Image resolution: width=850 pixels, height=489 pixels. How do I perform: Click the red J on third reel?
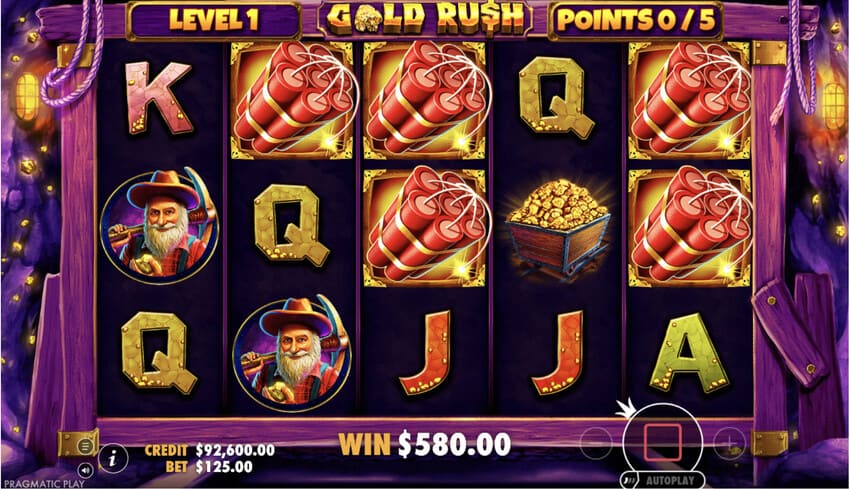coord(426,352)
